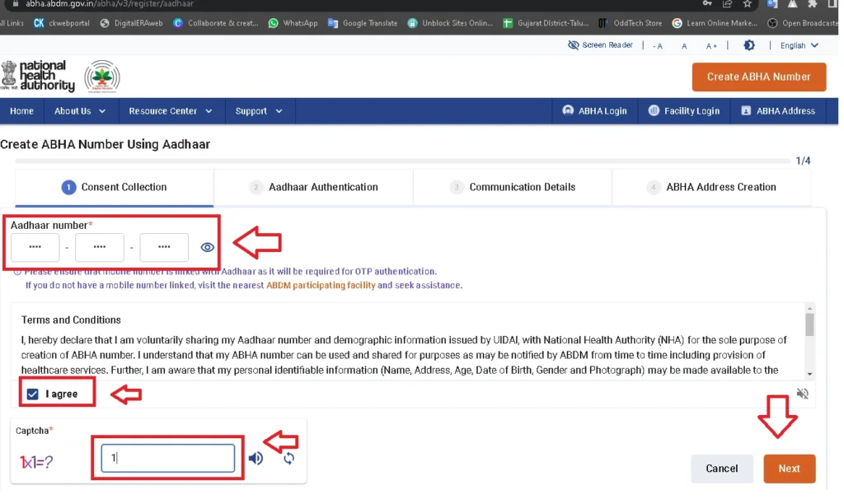
Task: Click the Google Translate extension icon
Action: click(x=772, y=4)
